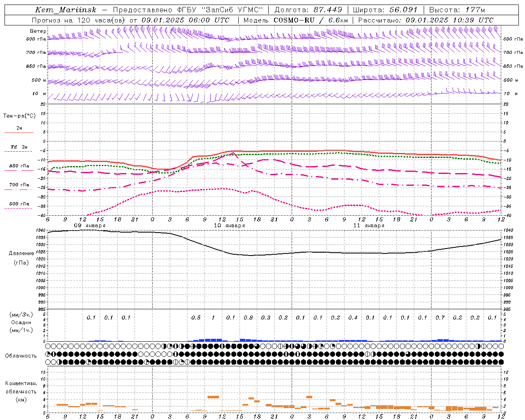Click the "Широта: 56.091" header field
Screen dimensions: 525x420
coord(385,10)
